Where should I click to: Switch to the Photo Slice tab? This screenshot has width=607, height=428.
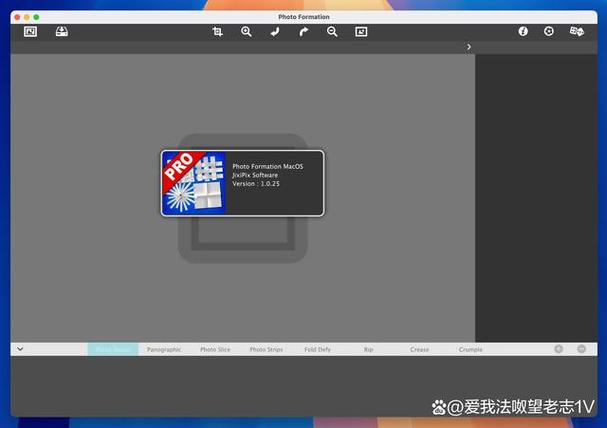click(215, 349)
